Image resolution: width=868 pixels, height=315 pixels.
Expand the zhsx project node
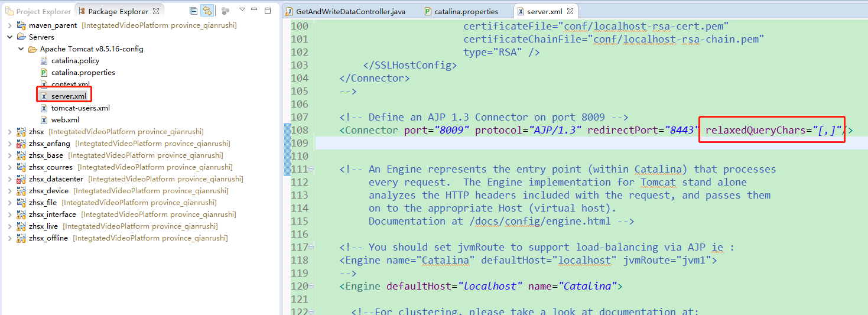coord(10,131)
